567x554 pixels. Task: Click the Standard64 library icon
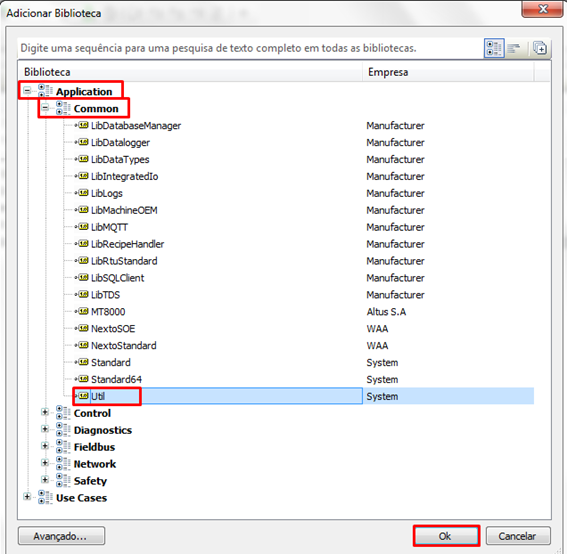(x=82, y=379)
